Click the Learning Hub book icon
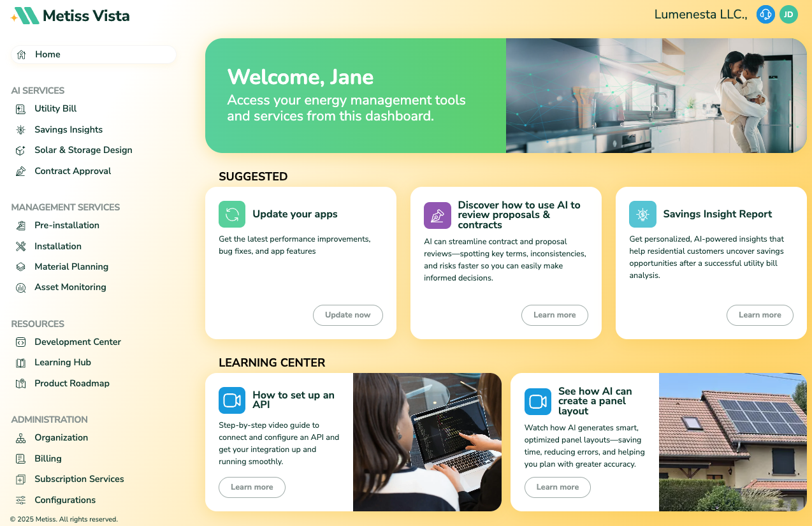812x526 pixels. point(21,363)
